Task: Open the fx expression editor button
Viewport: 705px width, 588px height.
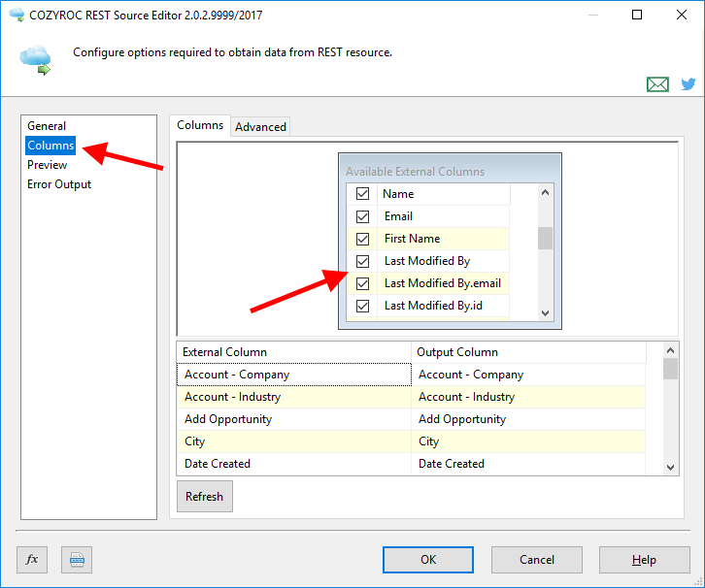Action: [x=32, y=559]
